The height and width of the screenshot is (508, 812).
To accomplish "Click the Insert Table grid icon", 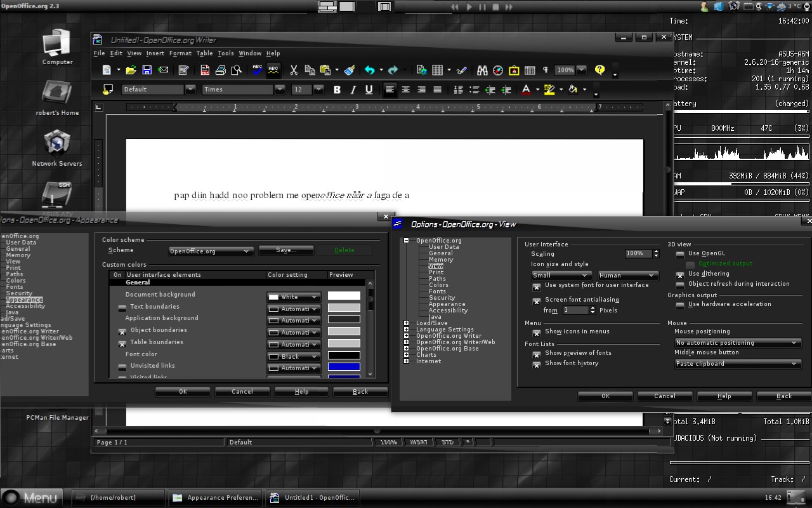I will click(x=438, y=70).
